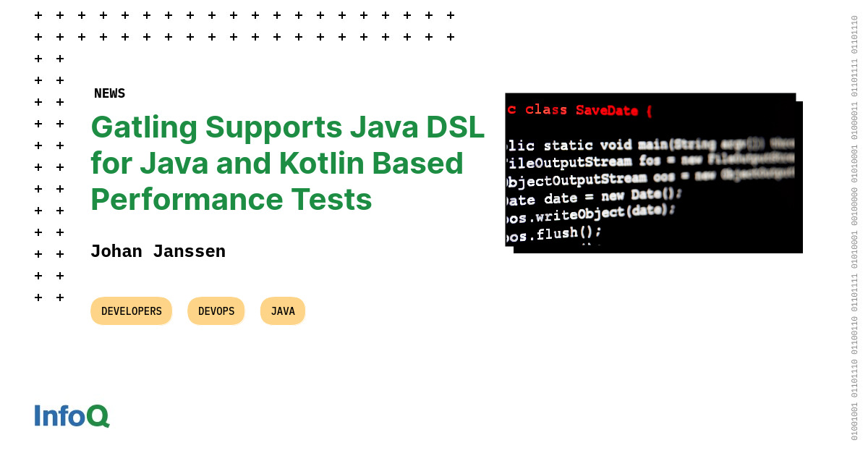This screenshot has height=456, width=868.
Task: Click the green Q in the InfoQ logo
Action: 98,415
